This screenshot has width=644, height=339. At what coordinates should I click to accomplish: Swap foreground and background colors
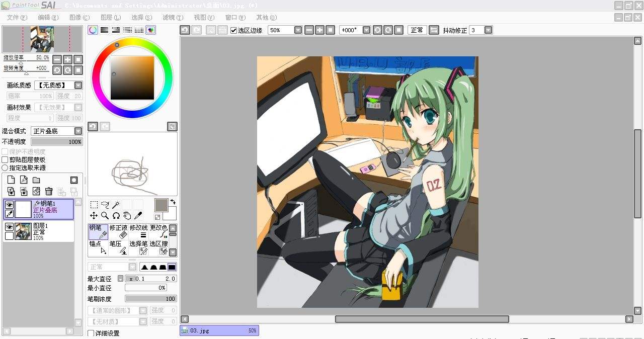pos(173,202)
